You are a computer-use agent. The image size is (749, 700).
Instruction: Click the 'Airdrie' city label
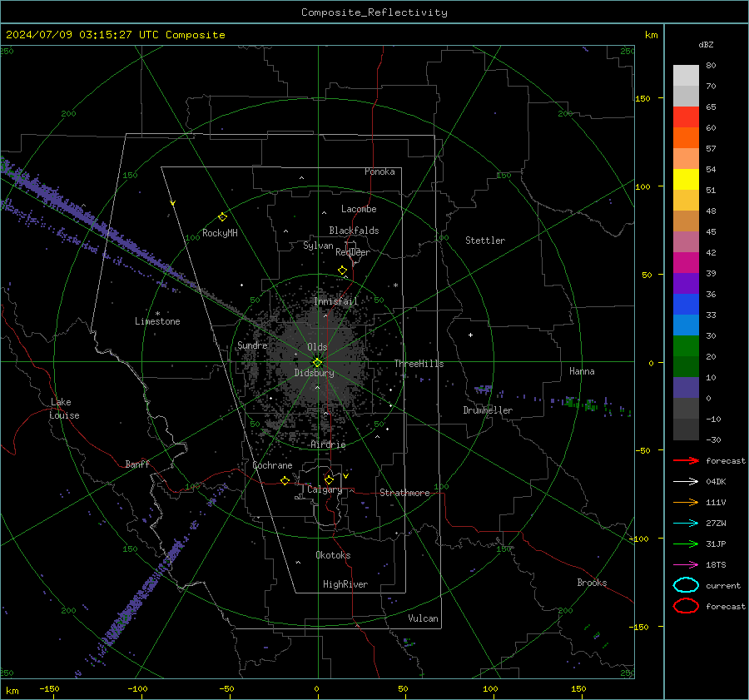[328, 444]
